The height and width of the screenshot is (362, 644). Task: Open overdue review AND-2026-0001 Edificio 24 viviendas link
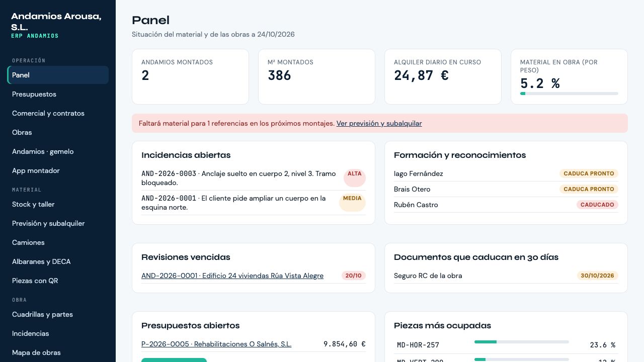pos(232,276)
